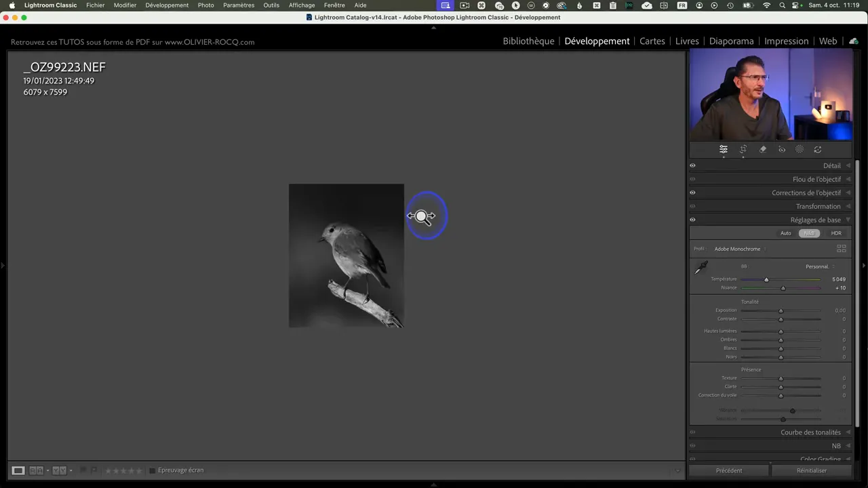This screenshot has height=488, width=868.
Task: Open the Red Eye correction tool
Action: coord(782,150)
